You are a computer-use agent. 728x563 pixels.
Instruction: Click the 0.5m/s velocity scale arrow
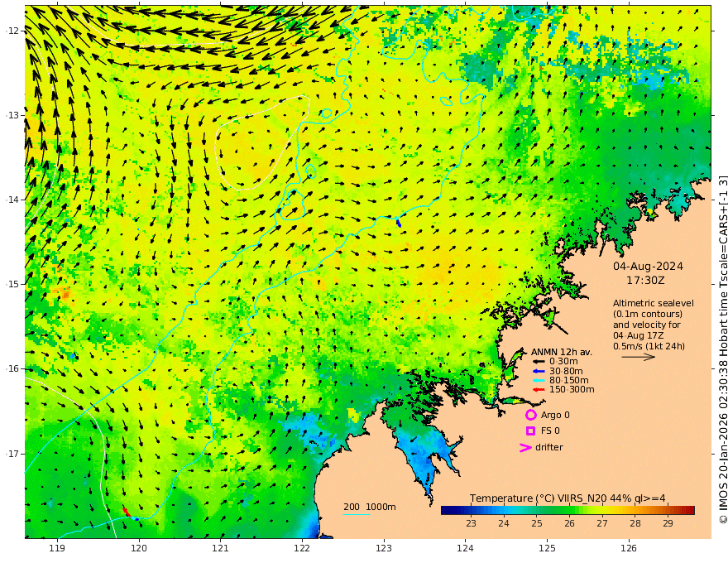(x=639, y=357)
